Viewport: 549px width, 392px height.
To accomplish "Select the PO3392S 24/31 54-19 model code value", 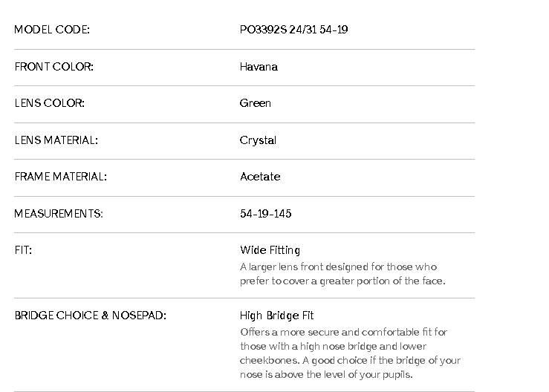I will click(293, 30).
